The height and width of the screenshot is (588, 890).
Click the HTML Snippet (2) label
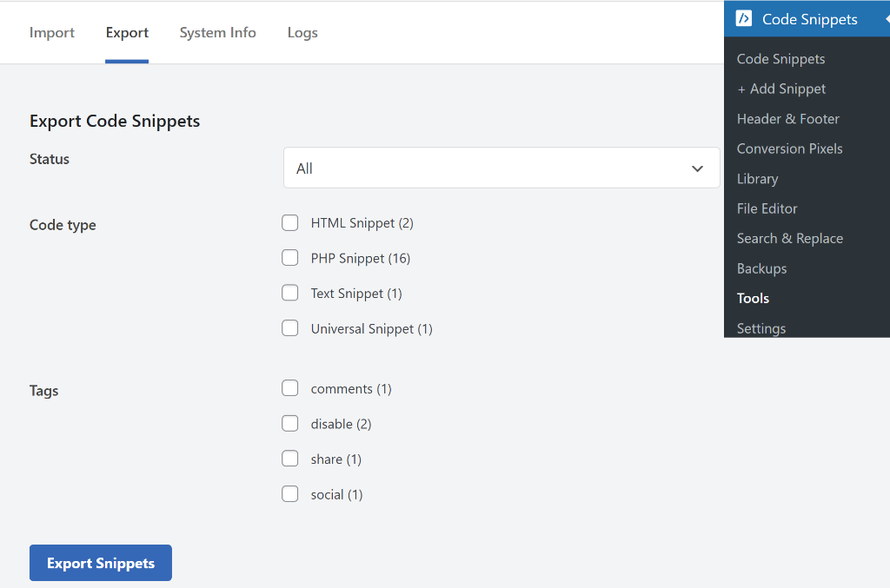(362, 223)
